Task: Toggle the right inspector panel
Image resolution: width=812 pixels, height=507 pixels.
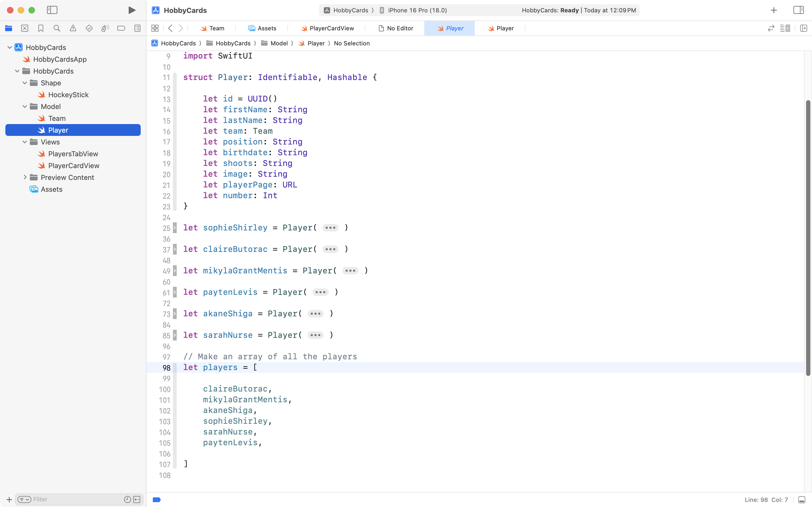Action: tap(798, 10)
